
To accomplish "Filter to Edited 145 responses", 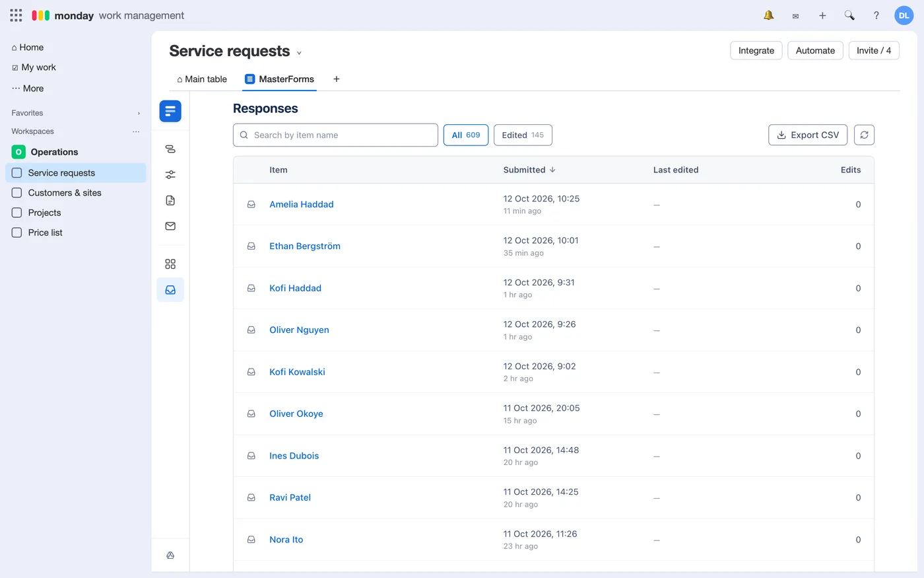I will (523, 135).
